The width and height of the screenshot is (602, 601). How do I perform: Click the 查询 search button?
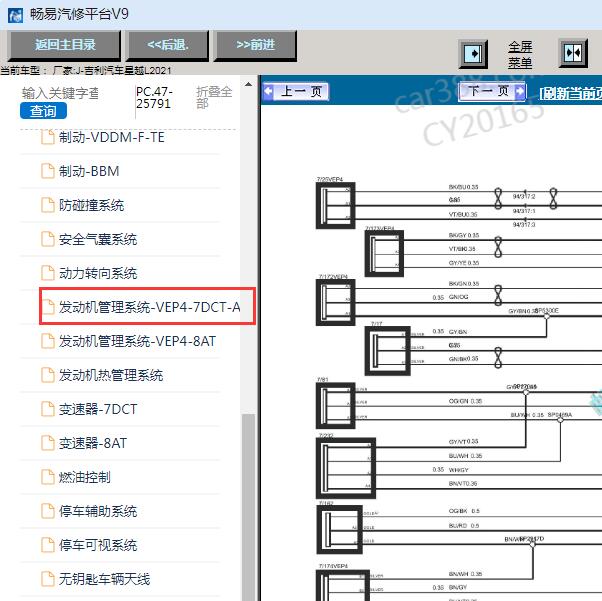(x=43, y=111)
